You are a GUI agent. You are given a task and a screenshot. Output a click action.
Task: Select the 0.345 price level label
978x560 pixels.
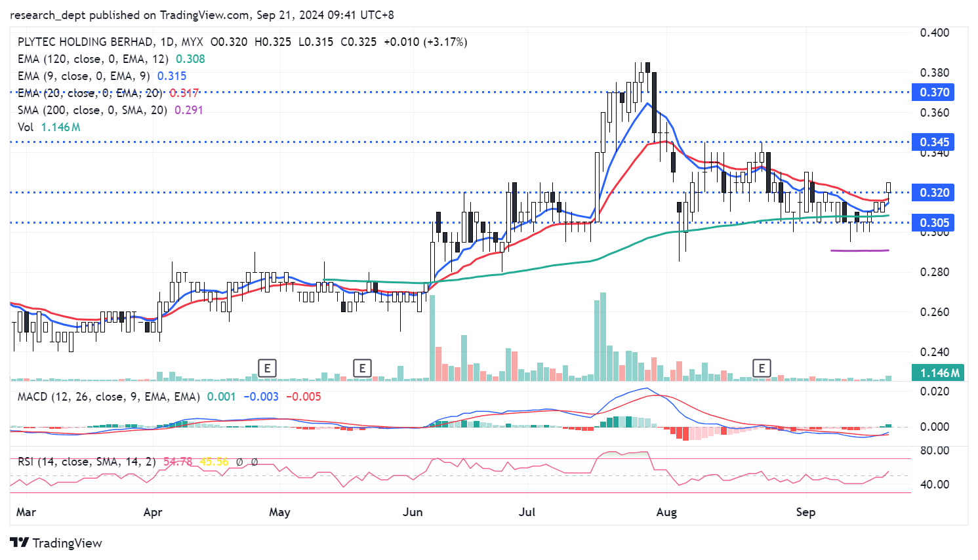click(934, 142)
